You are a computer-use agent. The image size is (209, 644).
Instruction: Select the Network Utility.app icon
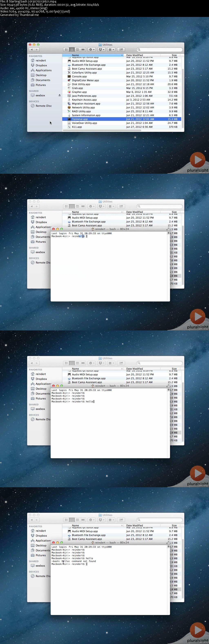pos(69,108)
